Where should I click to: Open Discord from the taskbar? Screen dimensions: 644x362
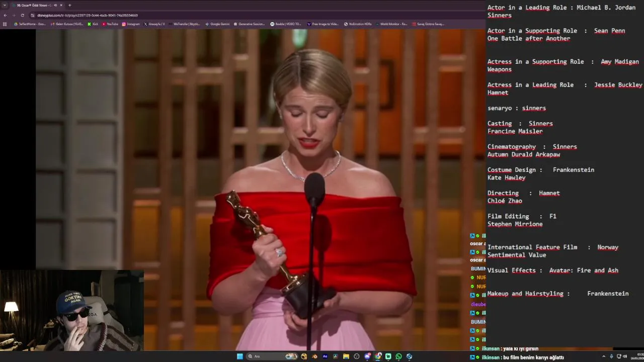pos(367,356)
